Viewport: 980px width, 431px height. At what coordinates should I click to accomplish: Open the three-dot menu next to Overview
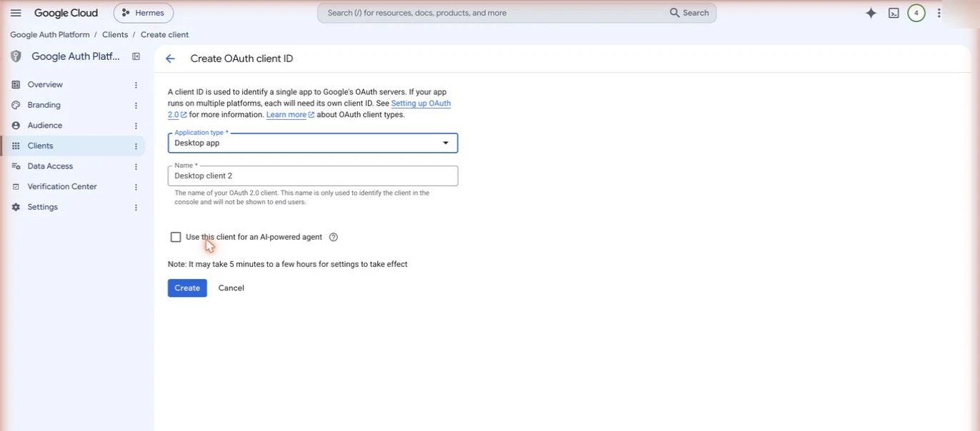click(x=136, y=85)
